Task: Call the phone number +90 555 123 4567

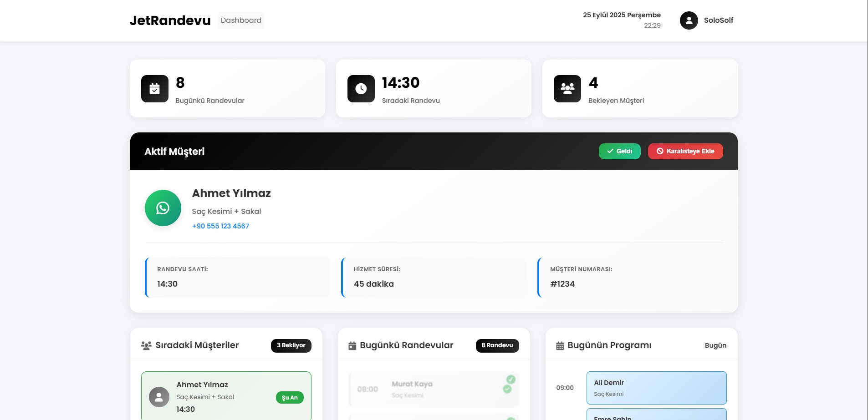Action: (x=220, y=226)
